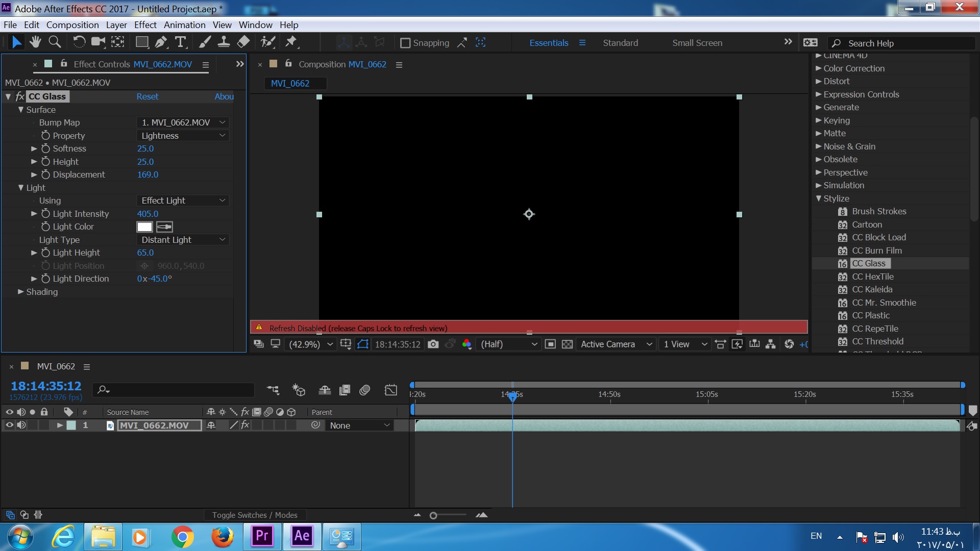Viewport: 980px width, 551px height.
Task: Toggle the CC Glass fx effect switch
Action: pos(20,96)
